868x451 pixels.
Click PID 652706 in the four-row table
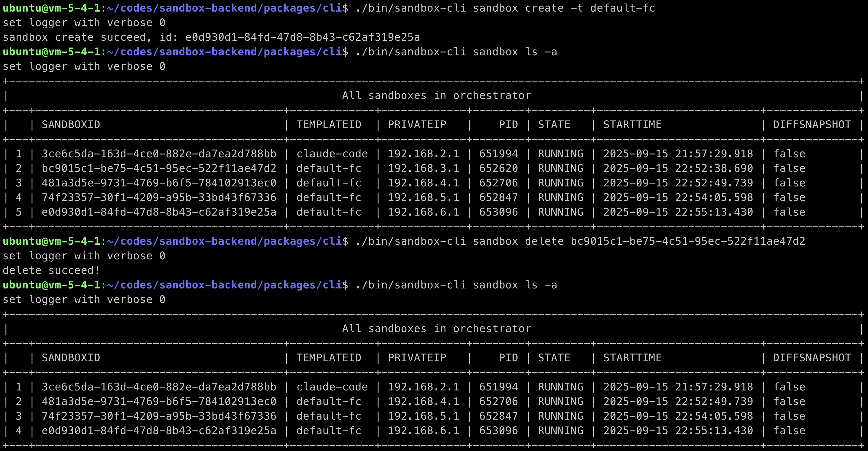click(498, 402)
